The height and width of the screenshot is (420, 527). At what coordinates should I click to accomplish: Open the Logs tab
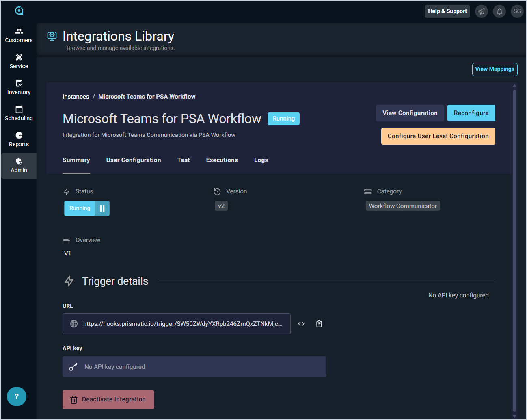tap(261, 160)
